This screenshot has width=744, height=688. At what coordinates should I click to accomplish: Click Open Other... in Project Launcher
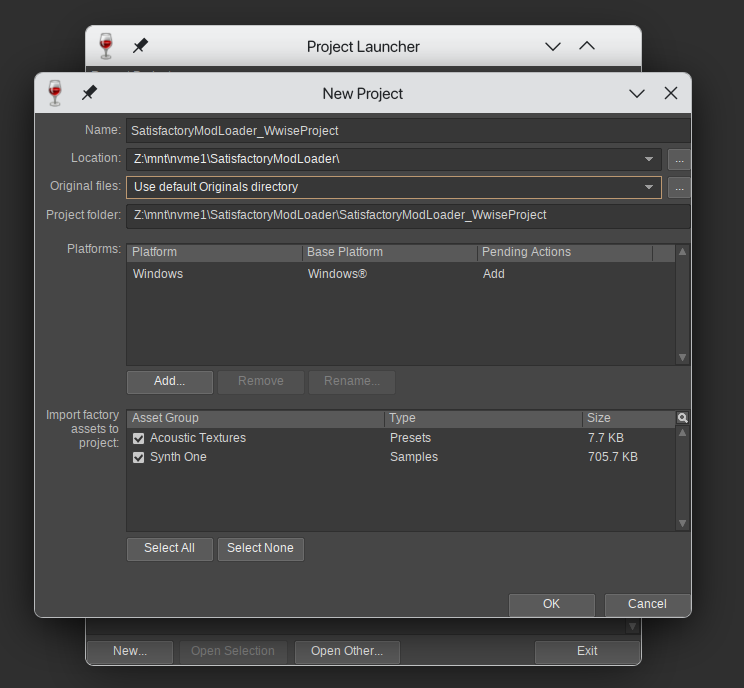347,652
